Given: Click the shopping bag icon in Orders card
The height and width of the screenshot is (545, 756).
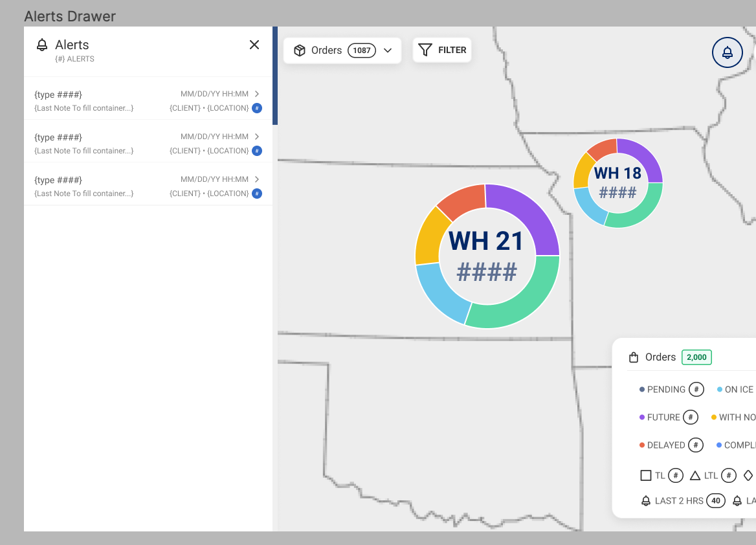Looking at the screenshot, I should tap(634, 357).
